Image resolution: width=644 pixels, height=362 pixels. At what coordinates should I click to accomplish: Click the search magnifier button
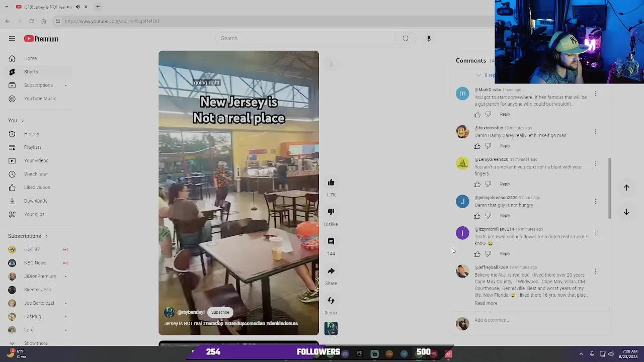406,38
